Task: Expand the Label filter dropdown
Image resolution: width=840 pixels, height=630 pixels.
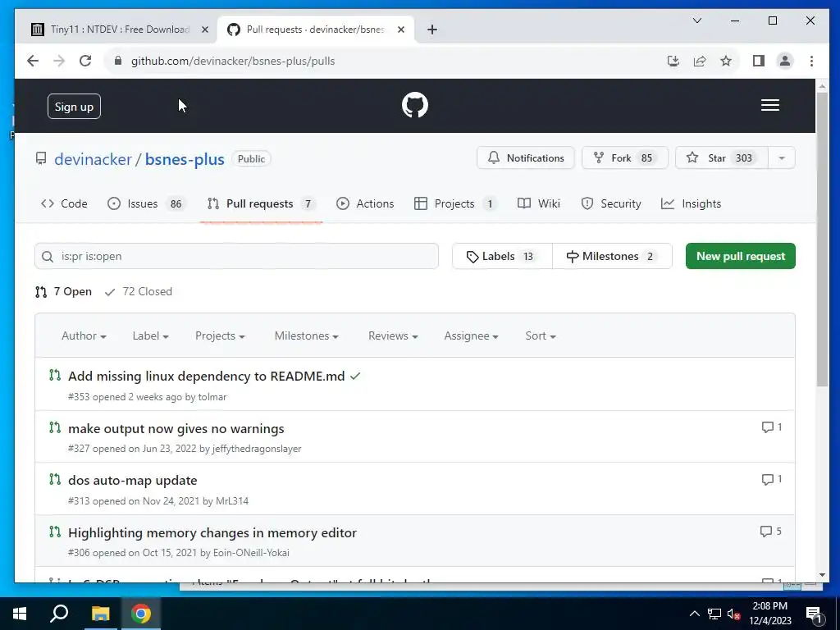Action: pos(151,336)
